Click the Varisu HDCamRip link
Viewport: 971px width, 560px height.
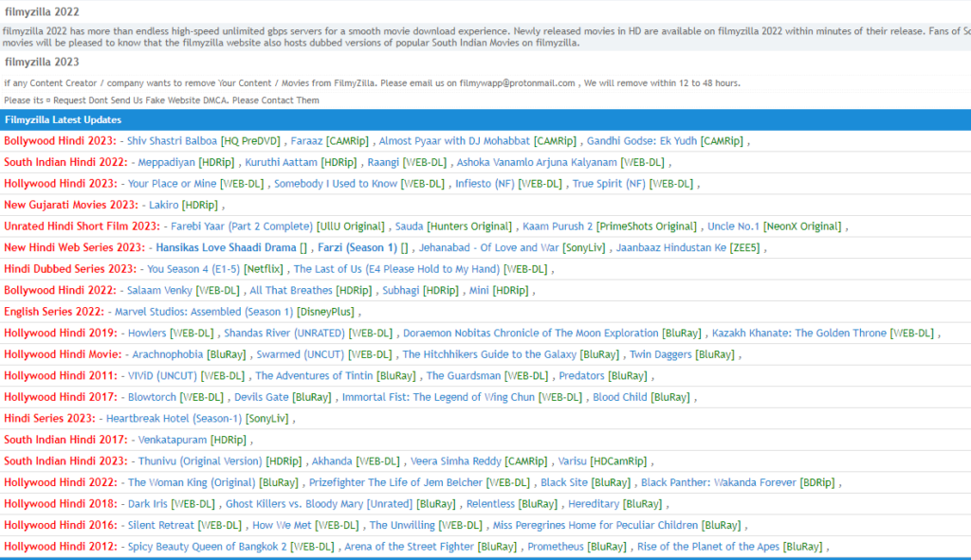click(x=572, y=461)
